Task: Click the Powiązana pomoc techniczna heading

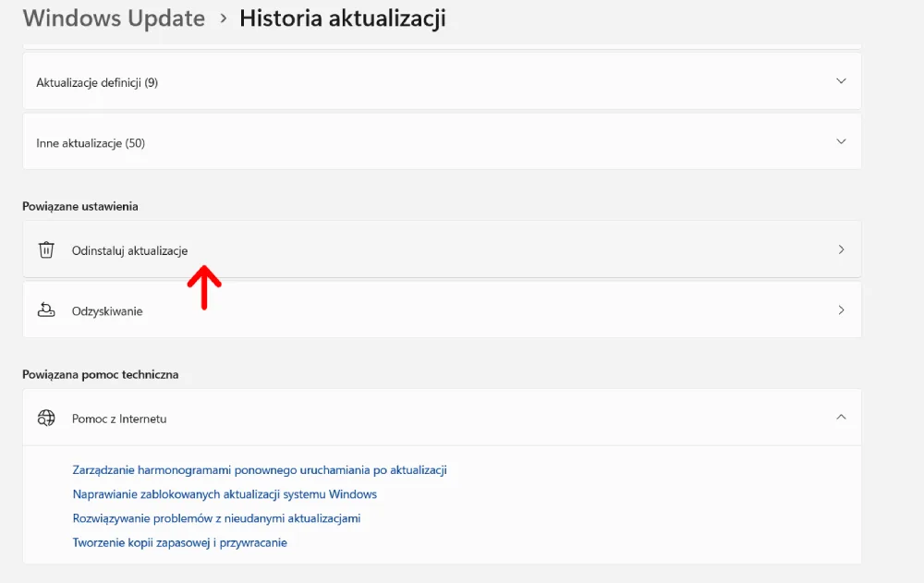Action: 100,374
